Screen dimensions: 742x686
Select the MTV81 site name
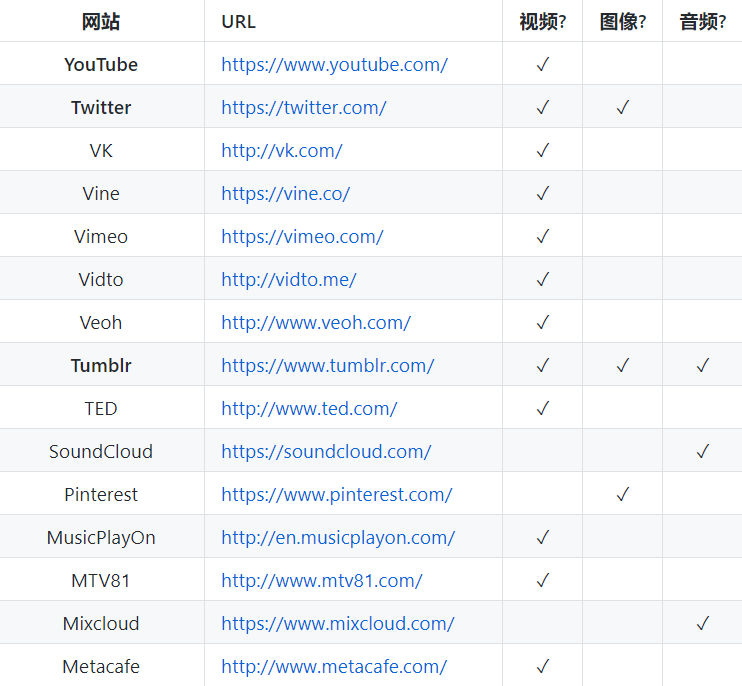(x=101, y=581)
